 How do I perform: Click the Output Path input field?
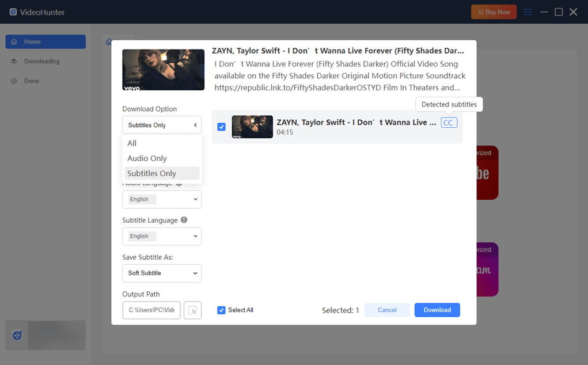[151, 310]
